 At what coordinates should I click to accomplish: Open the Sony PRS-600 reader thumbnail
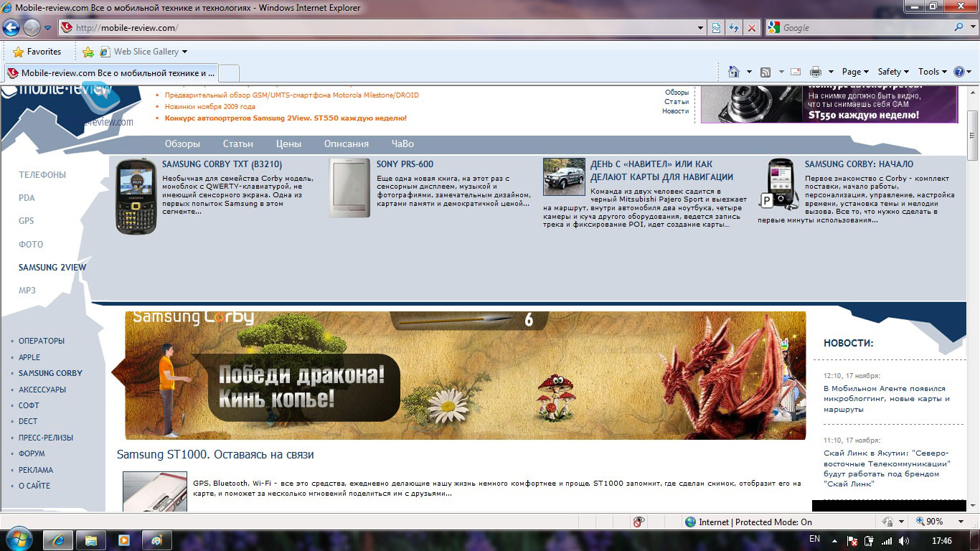click(349, 188)
